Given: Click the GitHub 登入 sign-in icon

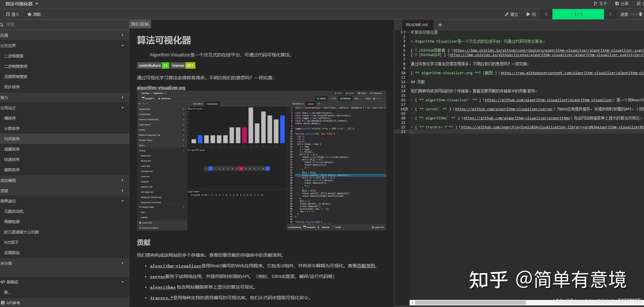Looking at the screenshot, I should 8,14.
